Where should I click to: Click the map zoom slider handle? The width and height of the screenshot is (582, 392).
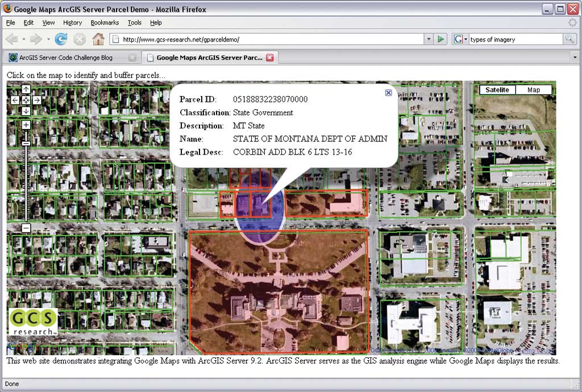[x=26, y=144]
